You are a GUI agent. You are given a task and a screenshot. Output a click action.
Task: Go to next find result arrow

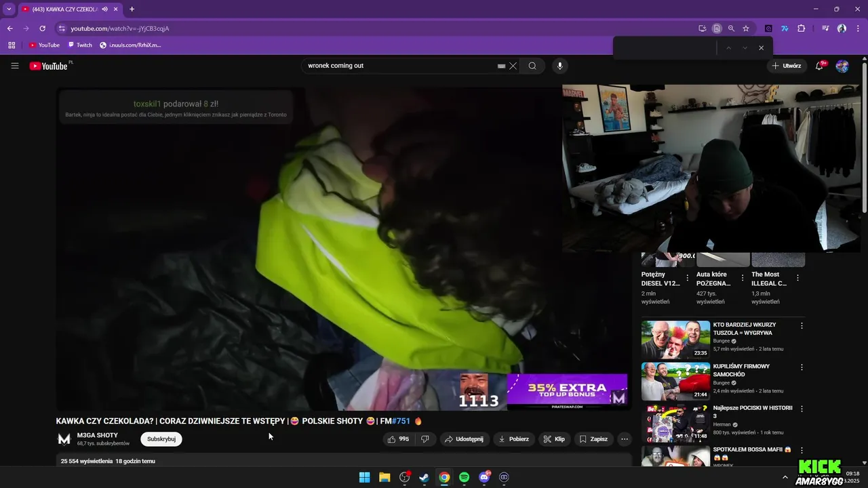[x=745, y=48]
